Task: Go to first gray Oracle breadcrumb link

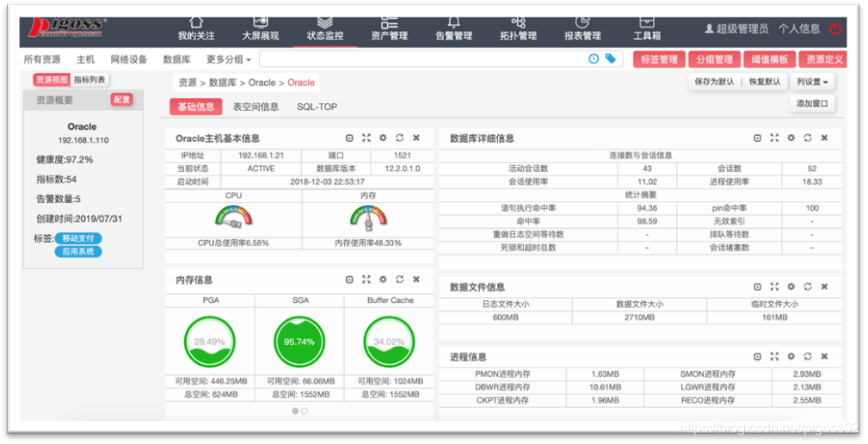Action: click(x=262, y=83)
